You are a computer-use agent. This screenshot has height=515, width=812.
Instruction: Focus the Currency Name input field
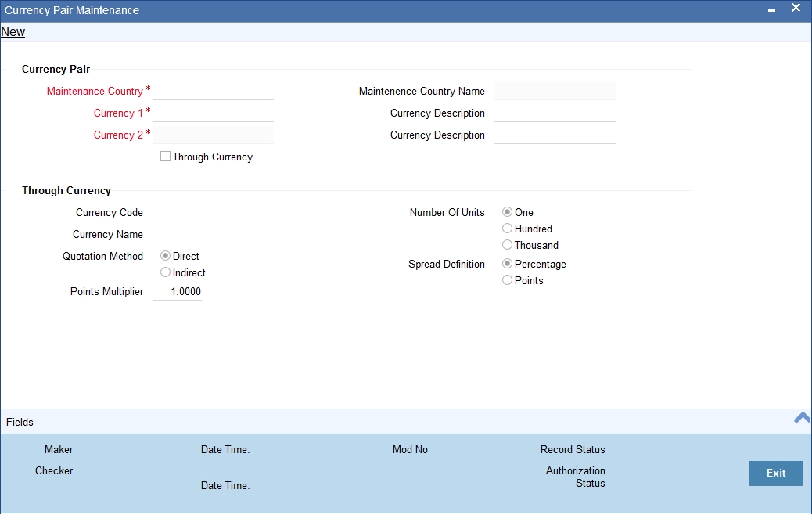coord(213,234)
